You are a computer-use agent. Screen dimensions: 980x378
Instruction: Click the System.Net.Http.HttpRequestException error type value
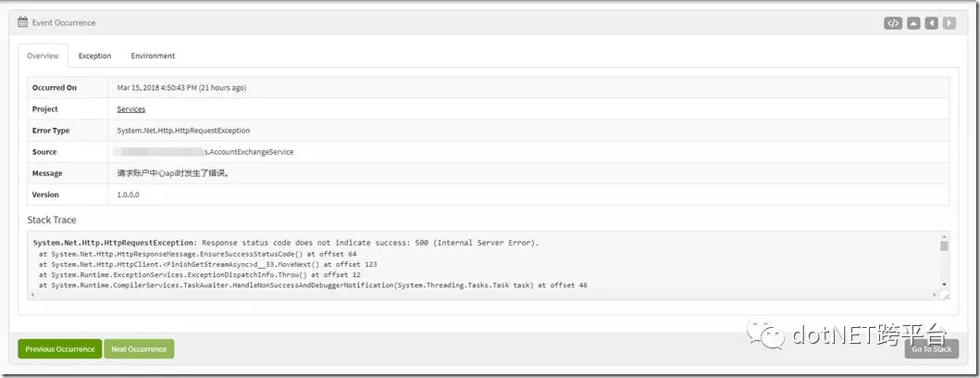point(183,131)
